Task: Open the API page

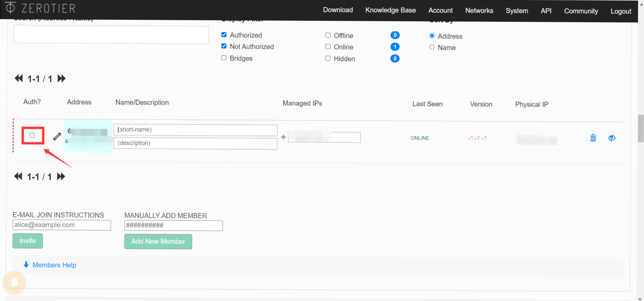Action: 546,11
